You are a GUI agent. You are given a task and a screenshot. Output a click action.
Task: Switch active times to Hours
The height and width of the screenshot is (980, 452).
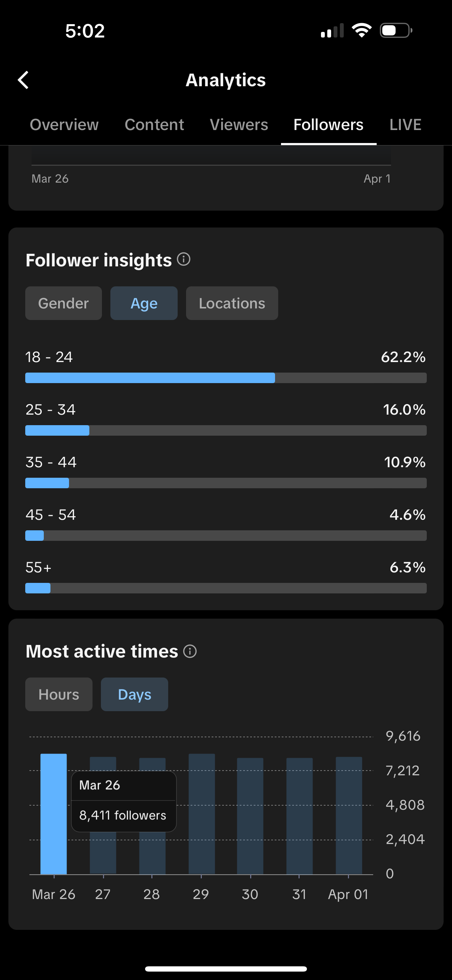point(59,694)
